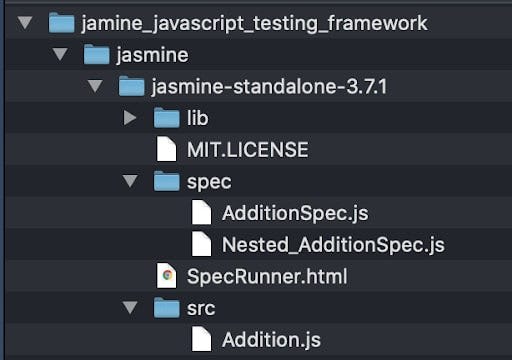This screenshot has width=512, height=360.
Task: Click the spec folder icon
Action: pyautogui.click(x=167, y=181)
